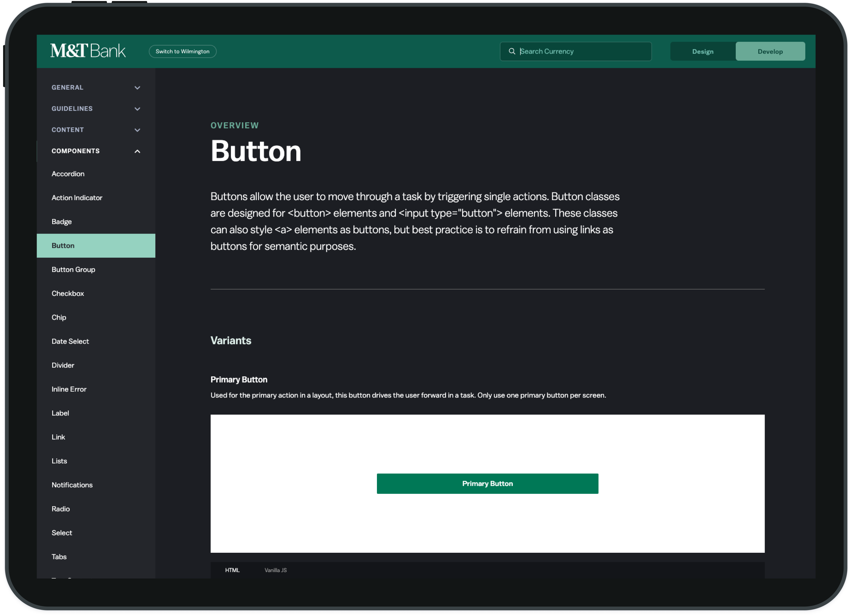
Task: Open the HTML code tab
Action: pos(232,570)
